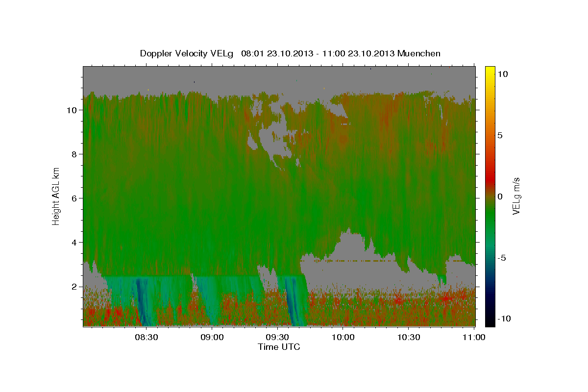Viewport: 588px width, 392px height.
Task: Click the yellow top of the color bar
Action: click(490, 70)
